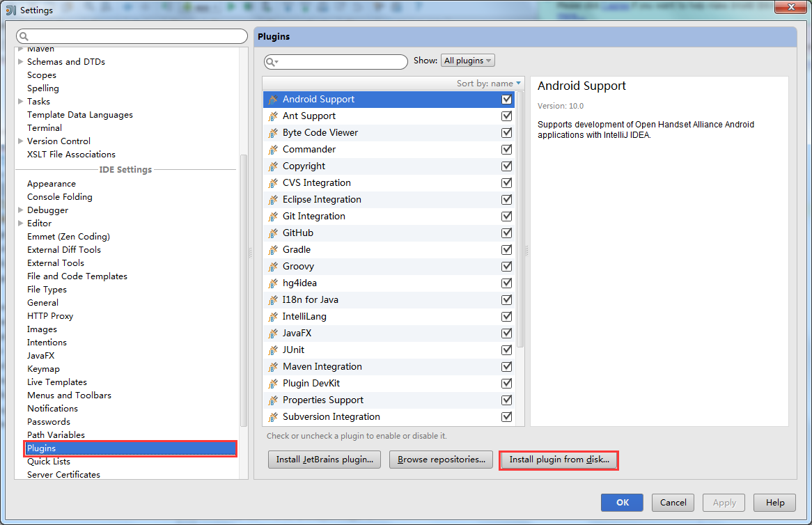The width and height of the screenshot is (812, 525).
Task: Click the IntelliLang plugin icon
Action: 273,316
